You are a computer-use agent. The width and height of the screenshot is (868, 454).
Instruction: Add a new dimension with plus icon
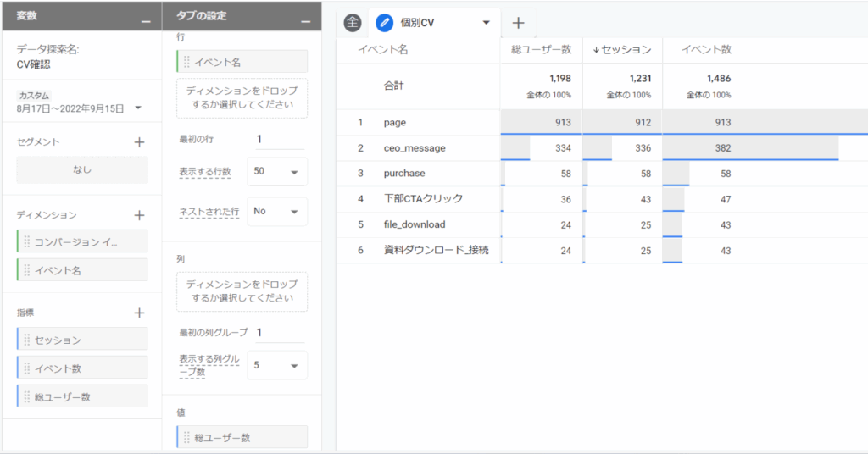click(x=139, y=215)
